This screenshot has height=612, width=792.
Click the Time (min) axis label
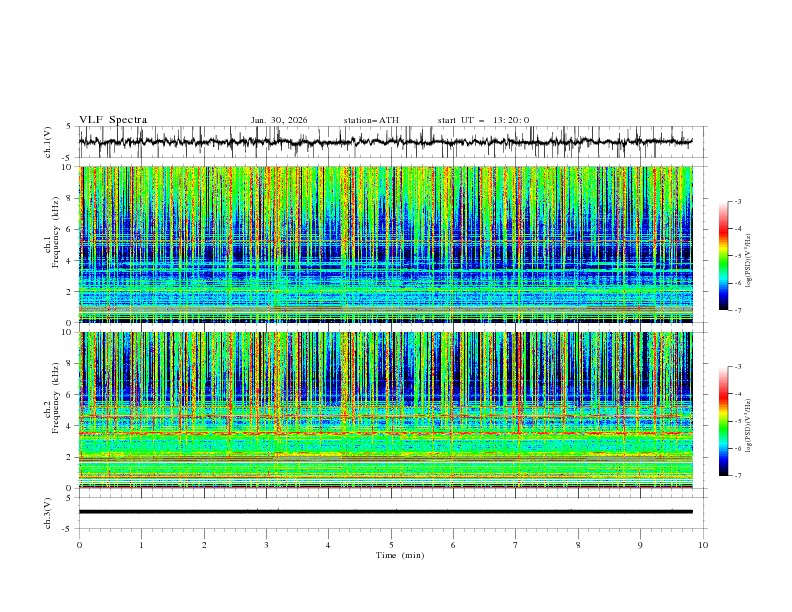[401, 554]
